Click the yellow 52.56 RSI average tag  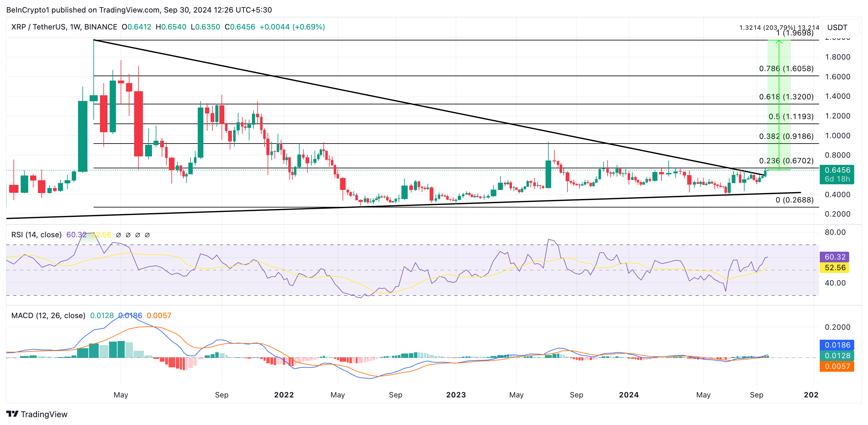click(835, 268)
